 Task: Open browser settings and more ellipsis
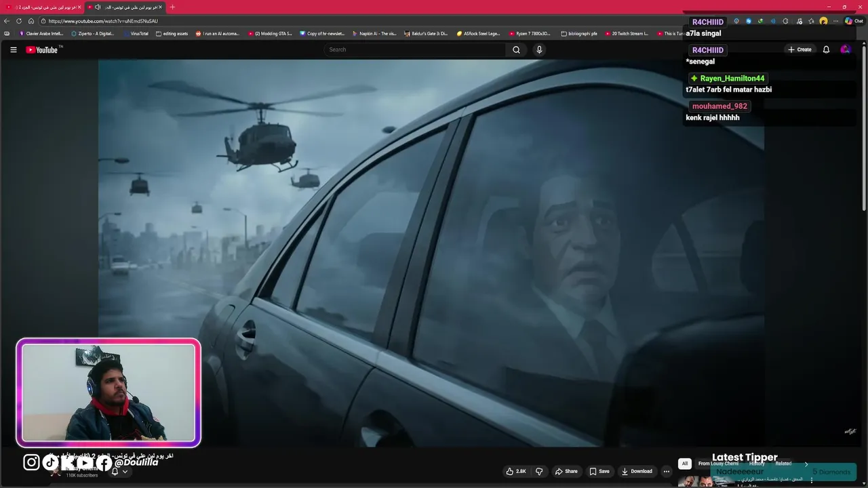pyautogui.click(x=836, y=21)
